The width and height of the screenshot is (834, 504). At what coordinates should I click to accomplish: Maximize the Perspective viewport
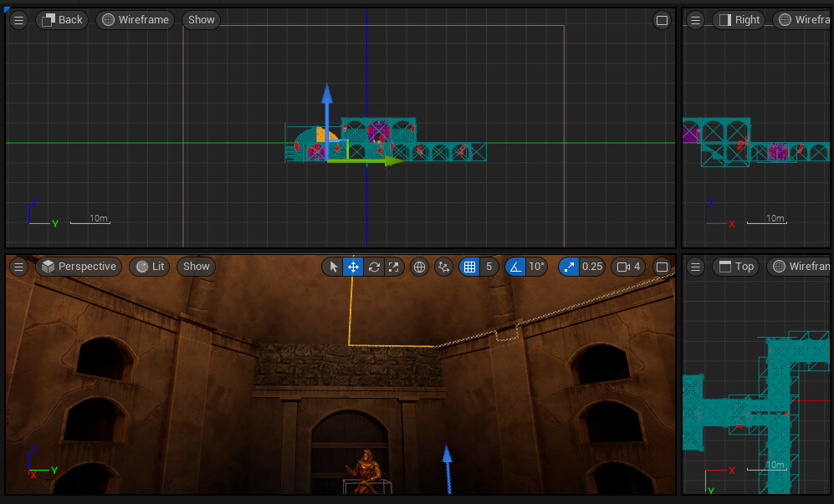(663, 267)
